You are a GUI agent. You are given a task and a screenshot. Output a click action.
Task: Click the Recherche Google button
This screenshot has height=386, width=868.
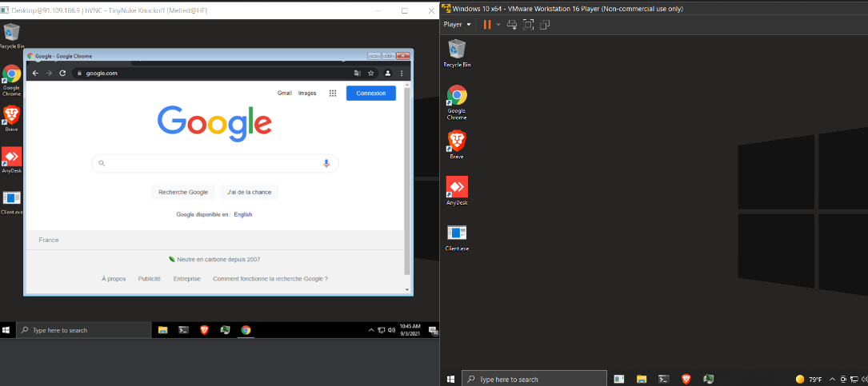182,192
